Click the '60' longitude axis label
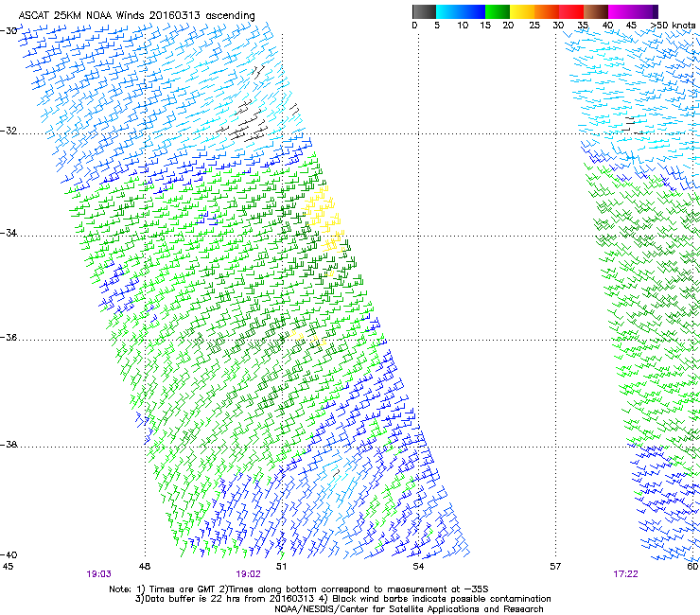Image resolution: width=700 pixels, height=615 pixels. click(692, 567)
